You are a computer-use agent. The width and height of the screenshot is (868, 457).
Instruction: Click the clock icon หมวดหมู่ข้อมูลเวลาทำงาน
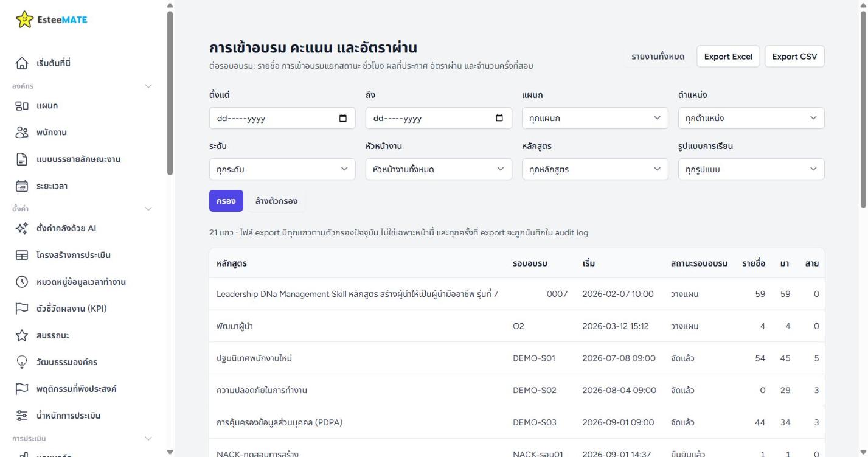(x=22, y=282)
